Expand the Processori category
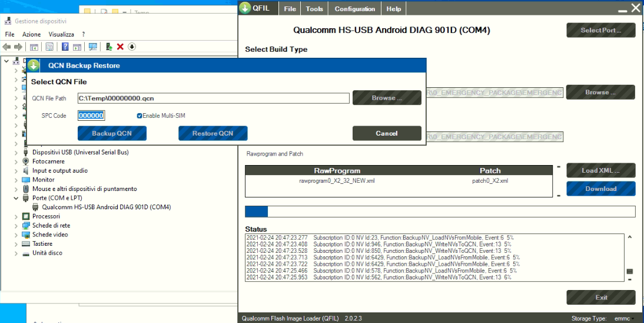 (x=16, y=216)
